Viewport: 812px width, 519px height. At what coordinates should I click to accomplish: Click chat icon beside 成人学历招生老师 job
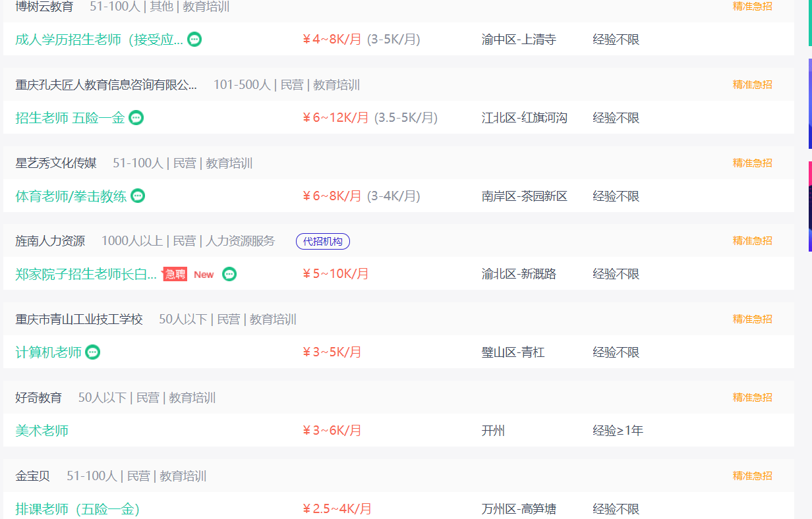point(194,40)
